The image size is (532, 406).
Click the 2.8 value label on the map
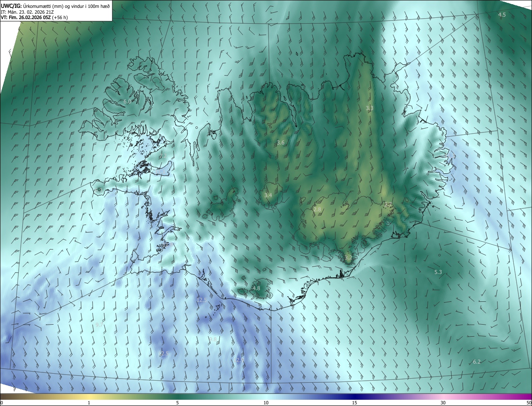pyautogui.click(x=317, y=210)
